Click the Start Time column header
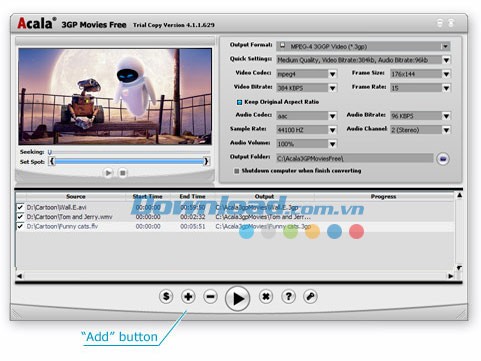481x361 pixels. point(147,196)
